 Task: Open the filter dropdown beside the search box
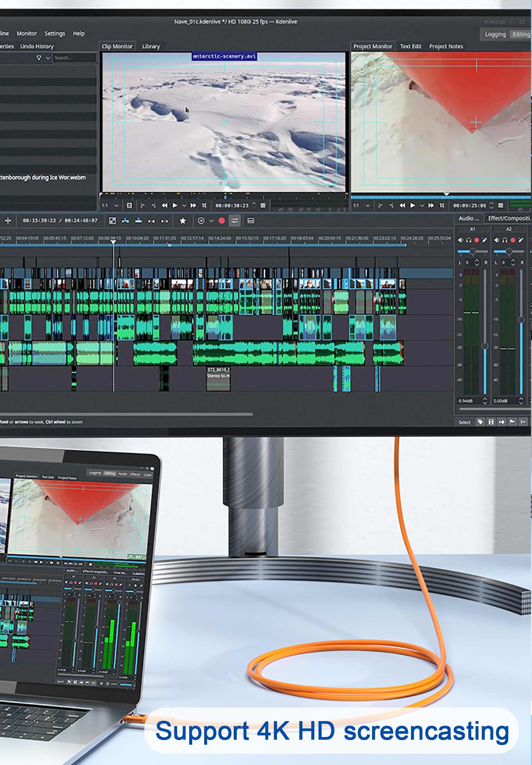[48, 58]
